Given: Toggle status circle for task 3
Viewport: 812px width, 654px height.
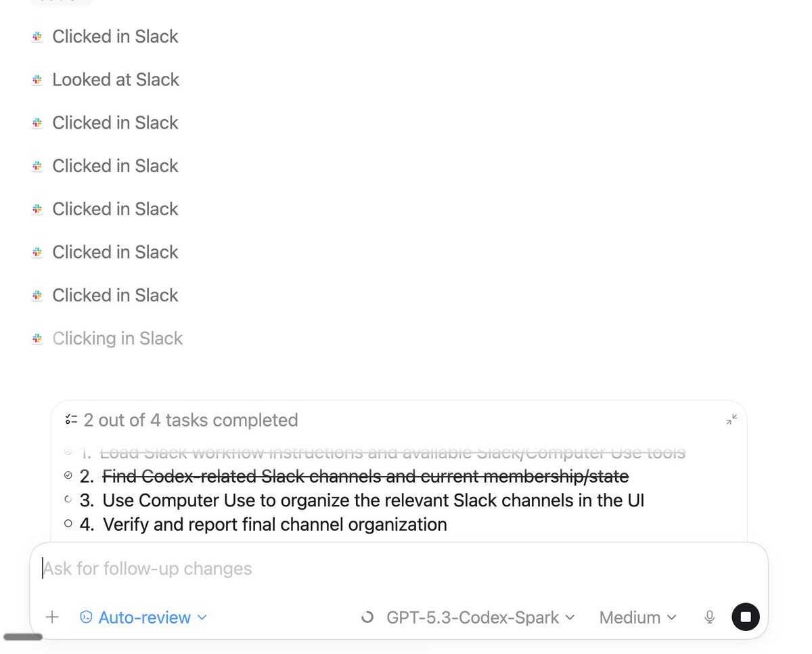Looking at the screenshot, I should pyautogui.click(x=68, y=500).
